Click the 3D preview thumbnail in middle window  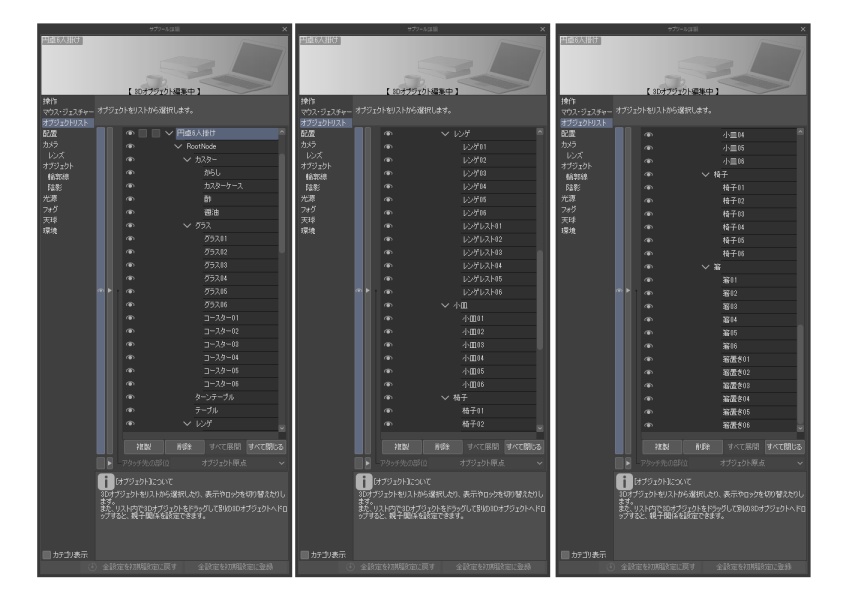pos(422,65)
